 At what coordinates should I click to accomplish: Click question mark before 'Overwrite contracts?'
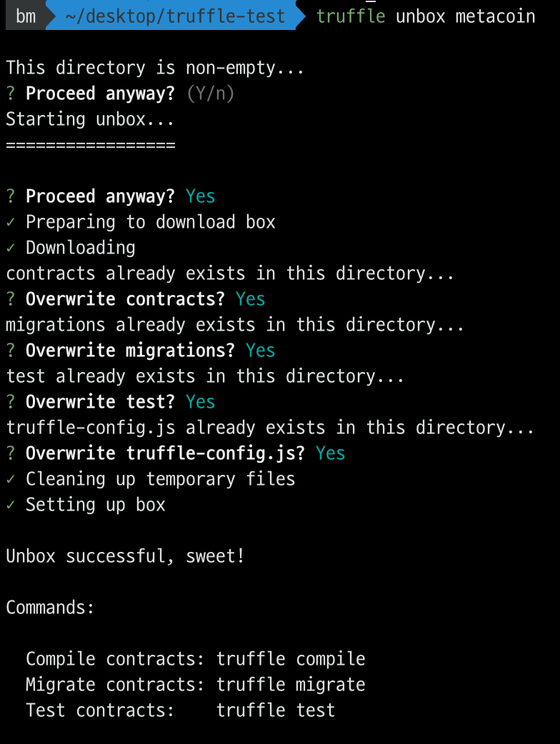click(11, 299)
